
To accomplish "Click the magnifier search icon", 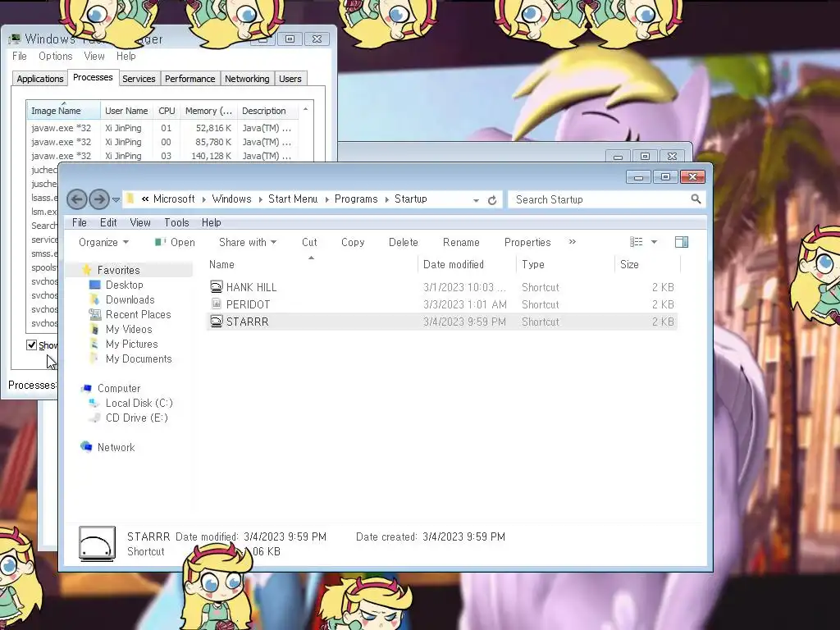I will point(696,199).
